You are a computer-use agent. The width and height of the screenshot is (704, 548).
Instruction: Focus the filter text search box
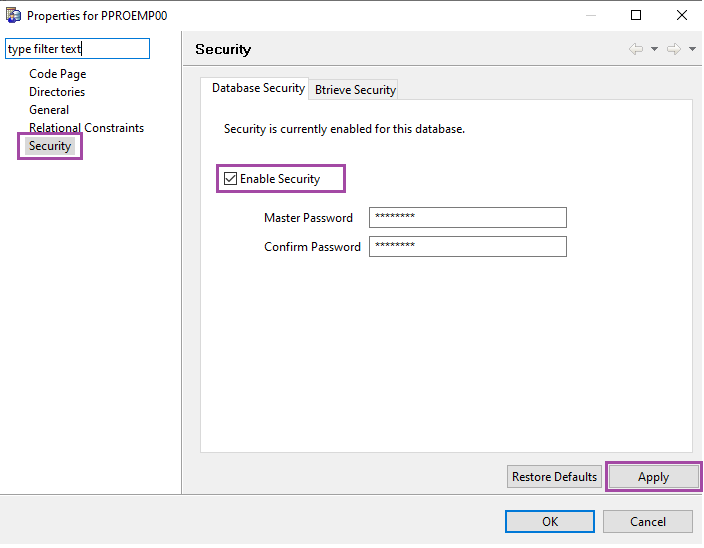[x=77, y=49]
